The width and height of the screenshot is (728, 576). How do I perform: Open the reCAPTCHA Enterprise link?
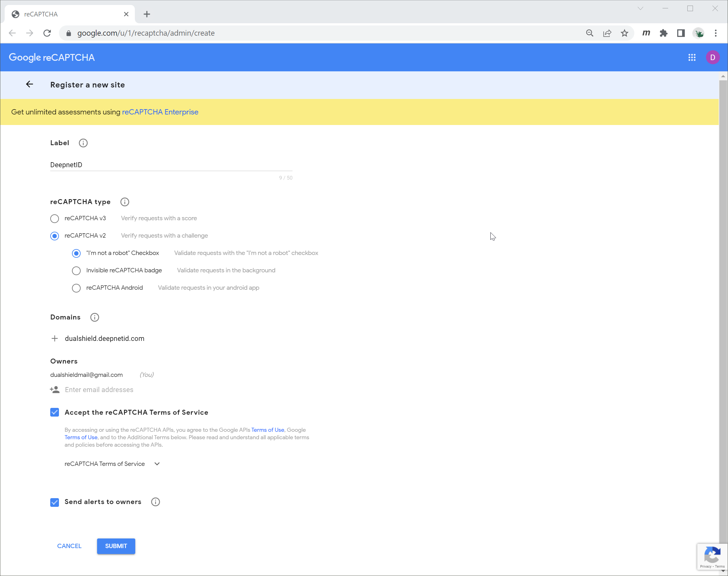160,112
